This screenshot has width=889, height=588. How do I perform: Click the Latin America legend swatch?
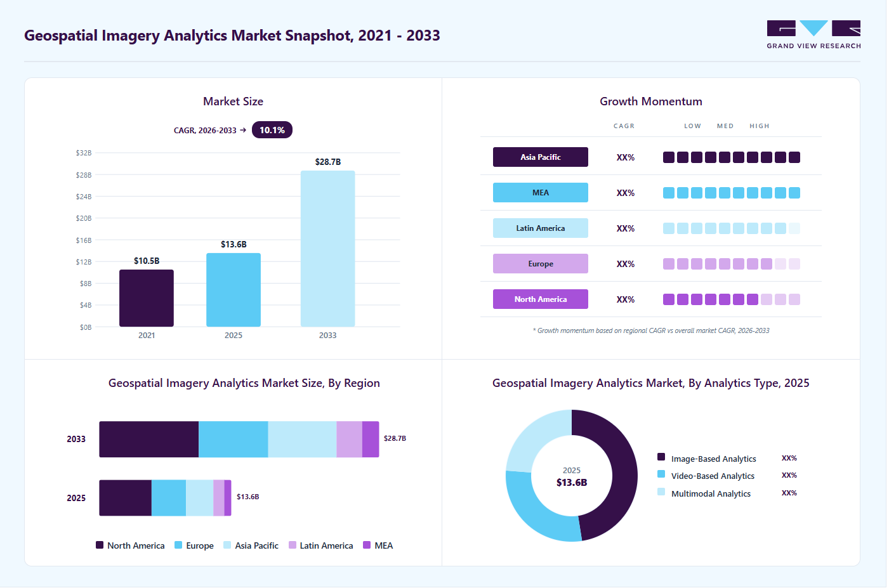coord(293,545)
